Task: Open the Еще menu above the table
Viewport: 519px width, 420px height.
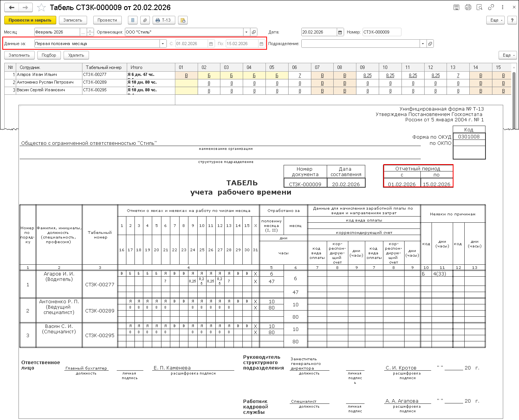Action: tap(508, 55)
